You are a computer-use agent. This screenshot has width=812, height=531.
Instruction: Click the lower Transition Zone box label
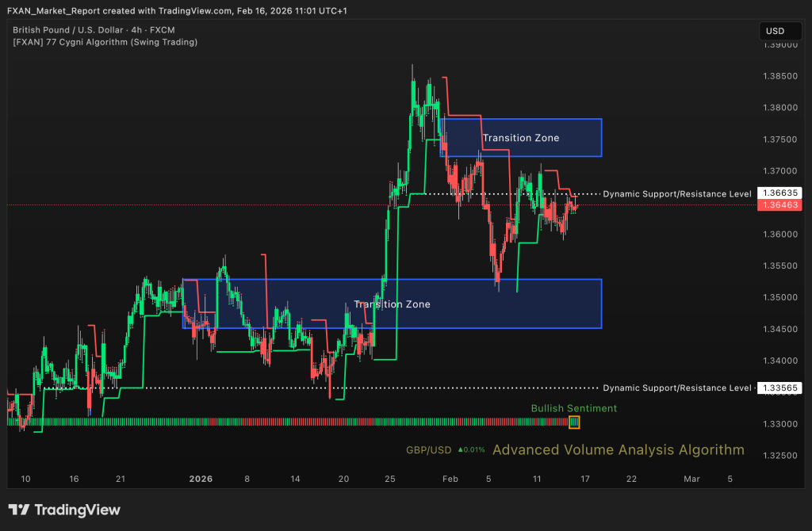click(392, 304)
